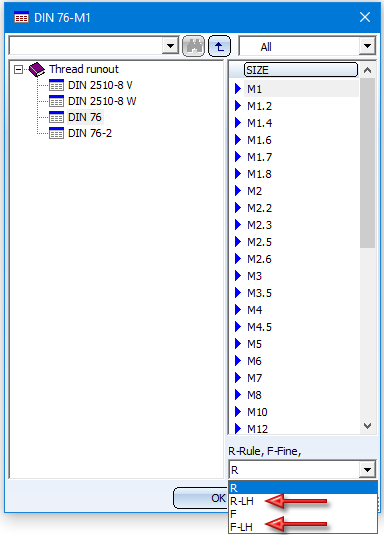Click the size list scroll up arrow
Image resolution: width=384 pixels, height=538 pixels.
click(x=367, y=70)
